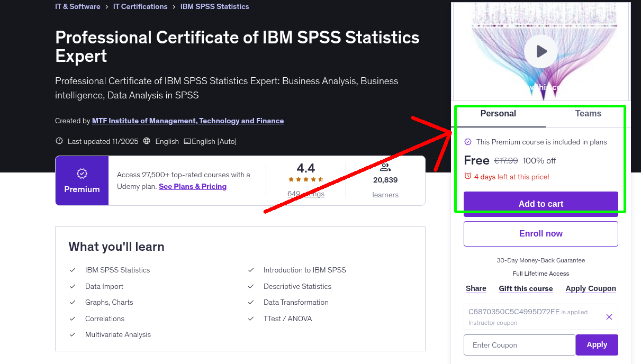Open Gift this course
This screenshot has width=641, height=364.
click(x=526, y=288)
